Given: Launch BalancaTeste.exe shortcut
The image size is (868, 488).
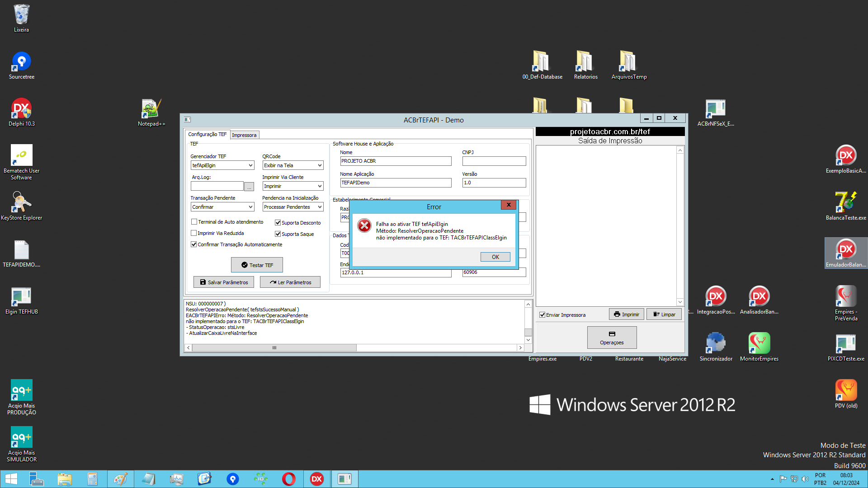Looking at the screenshot, I should pos(846,206).
